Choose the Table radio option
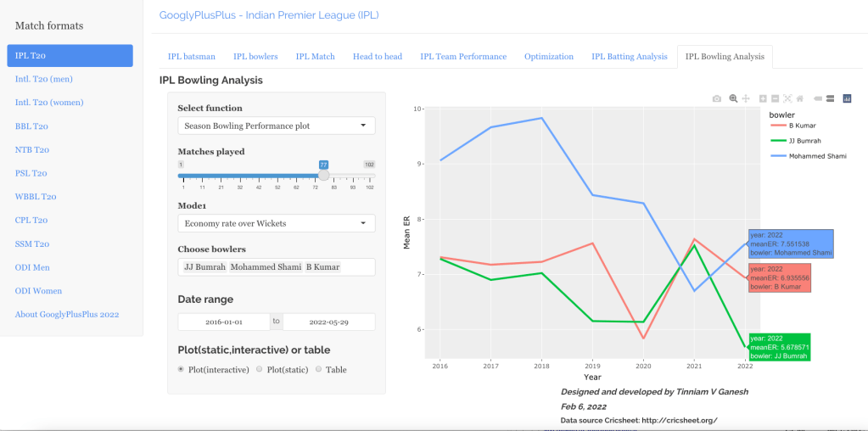Image resolution: width=868 pixels, height=431 pixels. [x=319, y=369]
